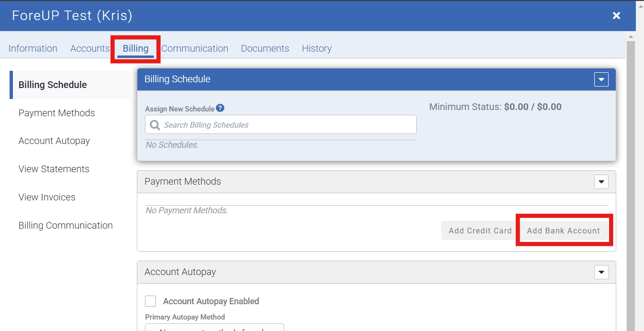Select the Billing tab
Screen dimensions: 644x331
pos(135,48)
